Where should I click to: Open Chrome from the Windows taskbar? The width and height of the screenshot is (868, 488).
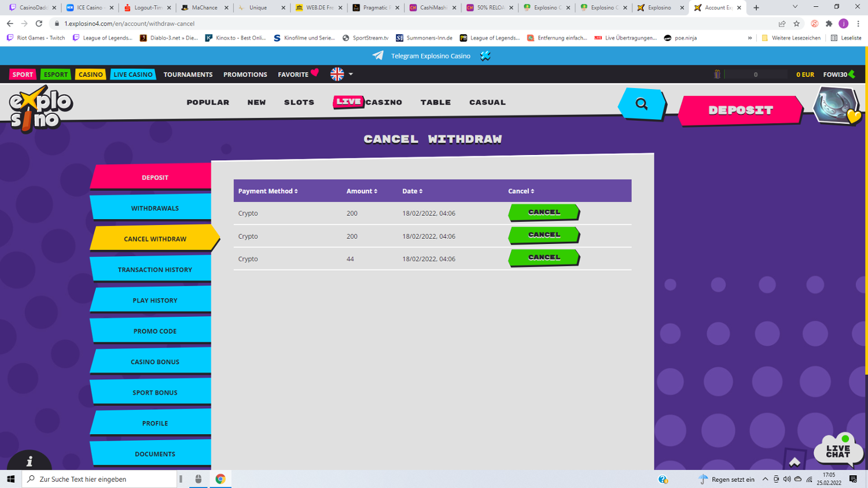click(220, 479)
